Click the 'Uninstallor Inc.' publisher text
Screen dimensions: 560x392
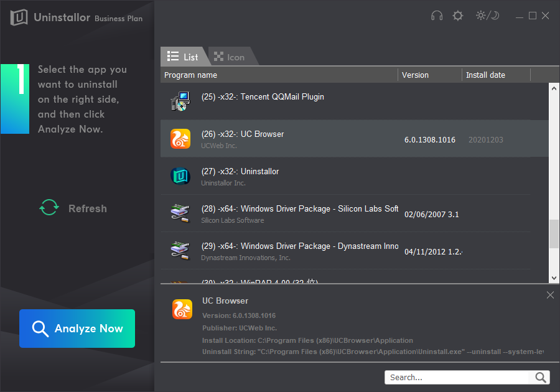coord(223,183)
